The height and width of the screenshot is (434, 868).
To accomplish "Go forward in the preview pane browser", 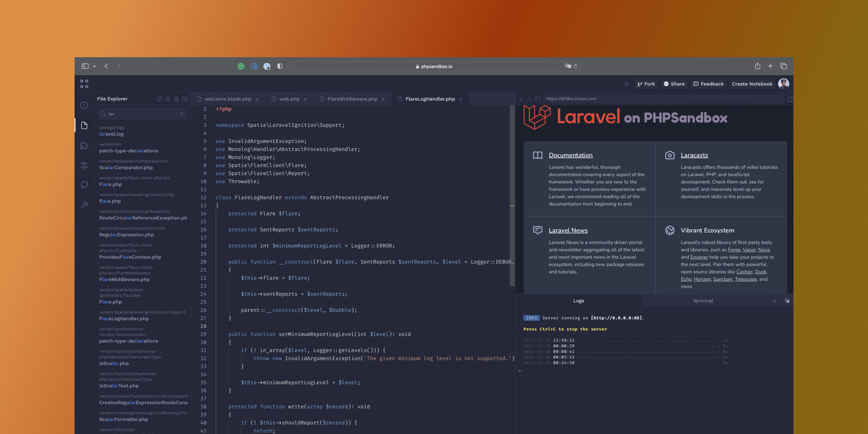I will point(529,99).
